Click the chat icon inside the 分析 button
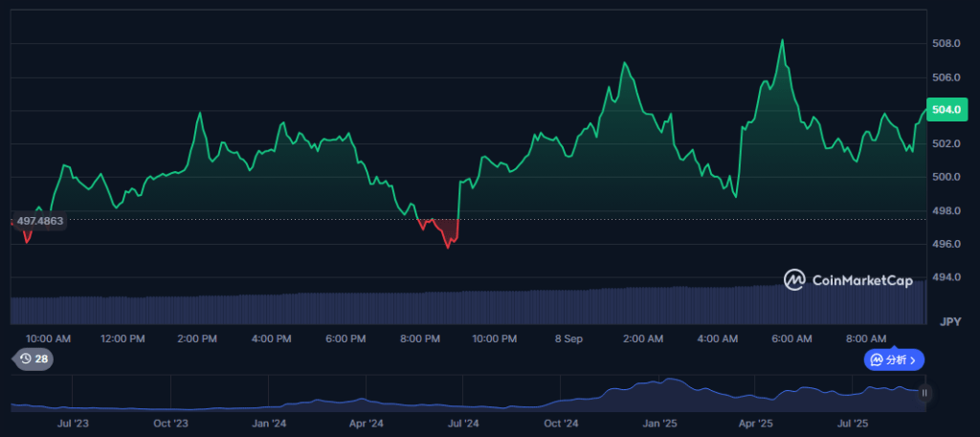The image size is (980, 437). tap(877, 361)
